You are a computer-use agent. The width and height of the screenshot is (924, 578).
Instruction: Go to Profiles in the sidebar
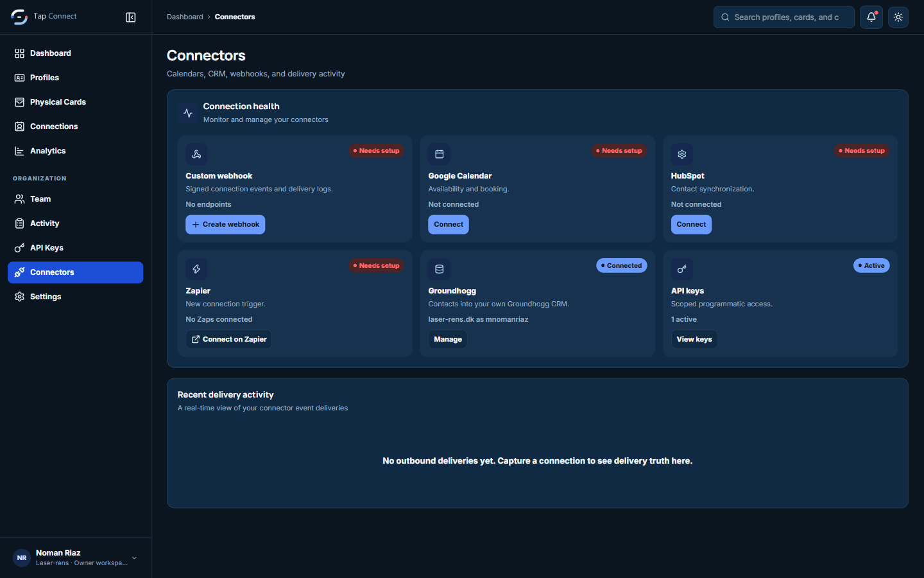(76, 78)
